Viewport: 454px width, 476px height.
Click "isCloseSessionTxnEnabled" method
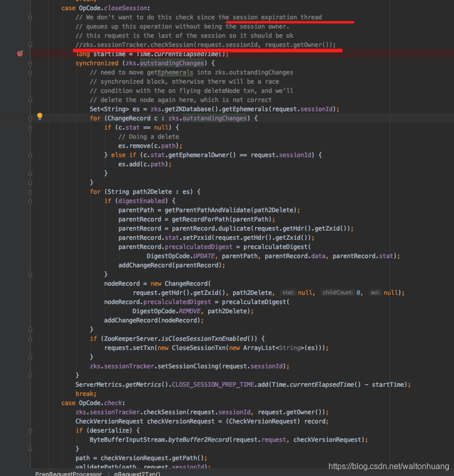tap(204, 338)
